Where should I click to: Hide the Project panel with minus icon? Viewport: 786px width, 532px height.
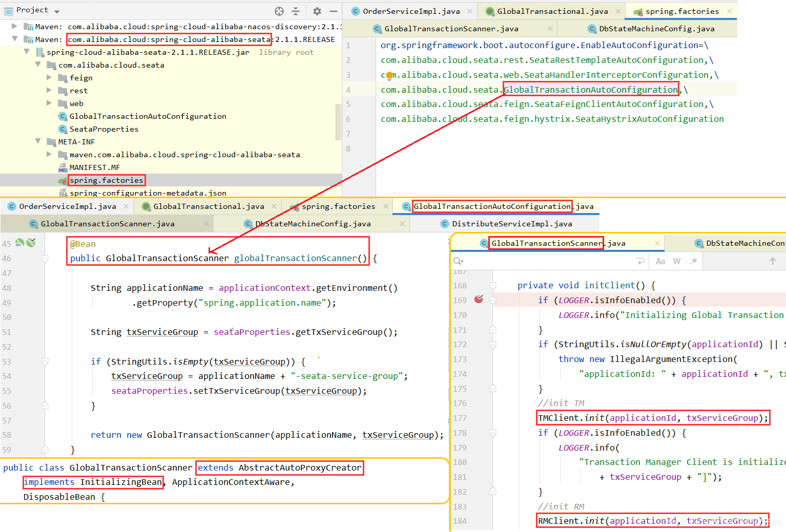(x=334, y=11)
